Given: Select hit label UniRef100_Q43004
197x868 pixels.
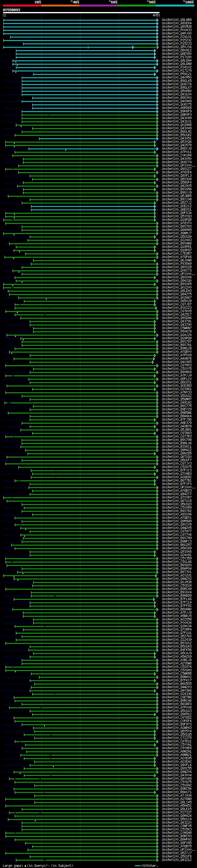Looking at the screenshot, I should point(177,775).
